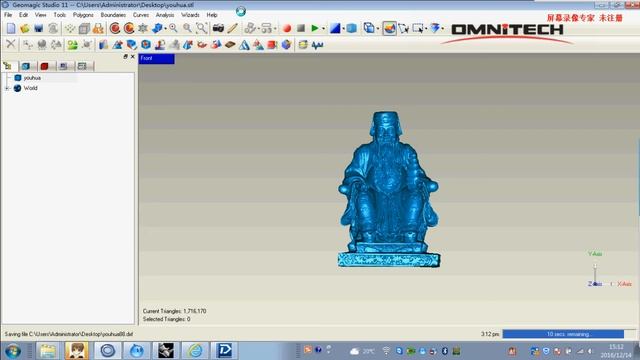Open dropdown arrow beside blue gem icon
Viewport: 640px width, 360px height.
point(443,29)
